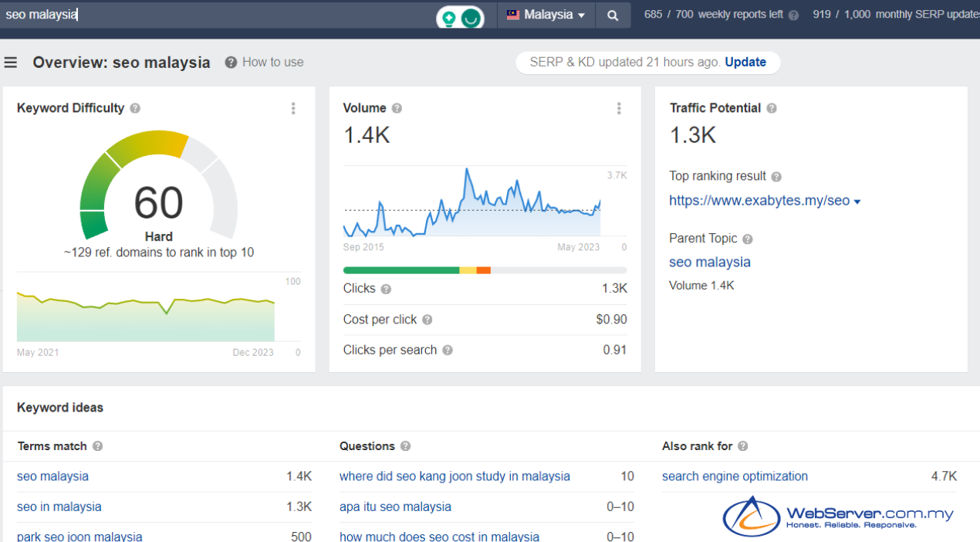Open Keyword Difficulty three-dot options menu
Image resolution: width=980 pixels, height=542 pixels.
[293, 109]
